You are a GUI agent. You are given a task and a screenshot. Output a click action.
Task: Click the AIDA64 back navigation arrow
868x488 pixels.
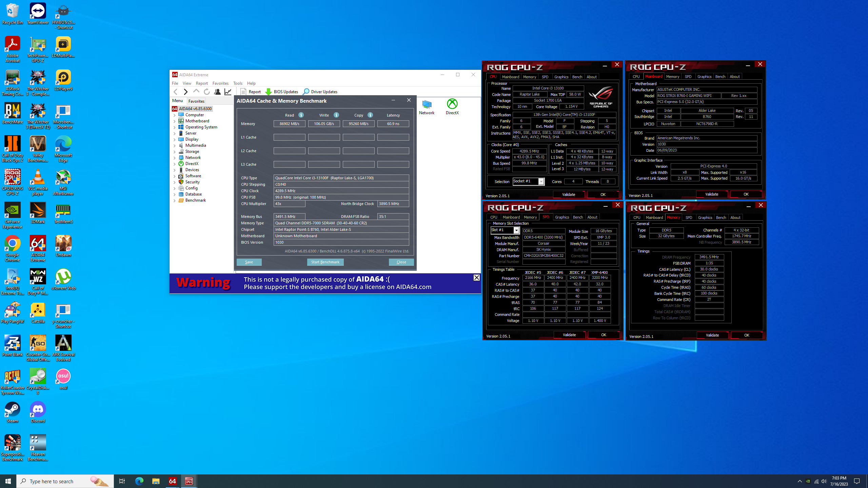[x=175, y=91]
